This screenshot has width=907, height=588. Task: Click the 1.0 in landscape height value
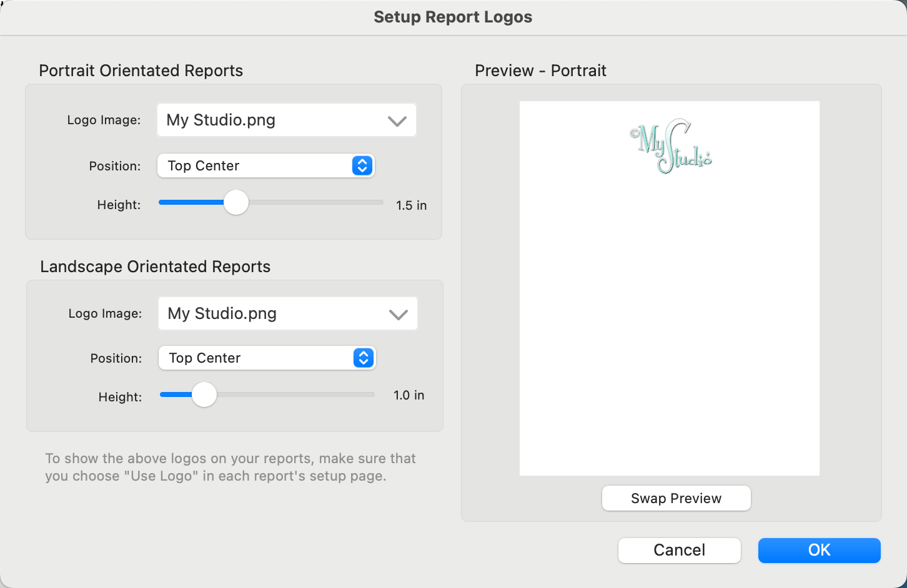pyautogui.click(x=409, y=395)
